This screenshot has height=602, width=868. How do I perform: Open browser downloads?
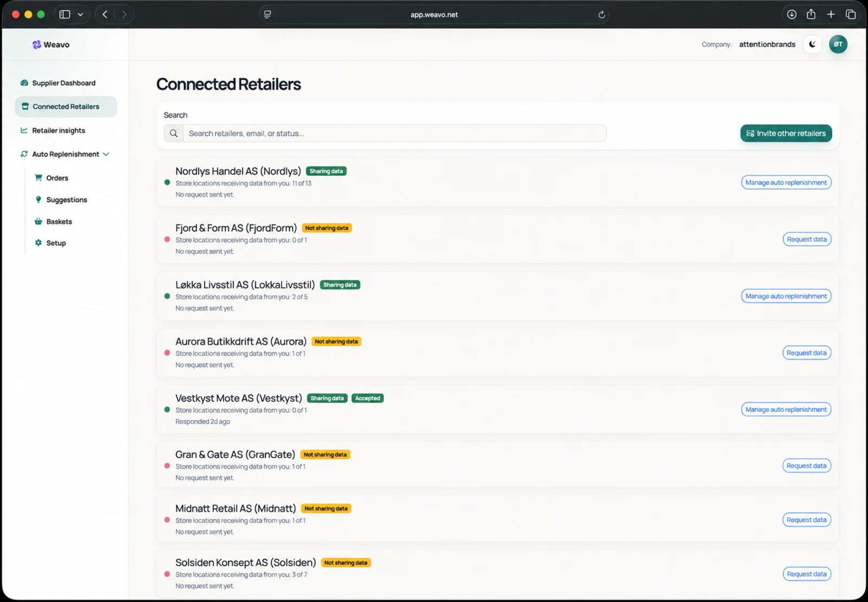click(x=792, y=15)
